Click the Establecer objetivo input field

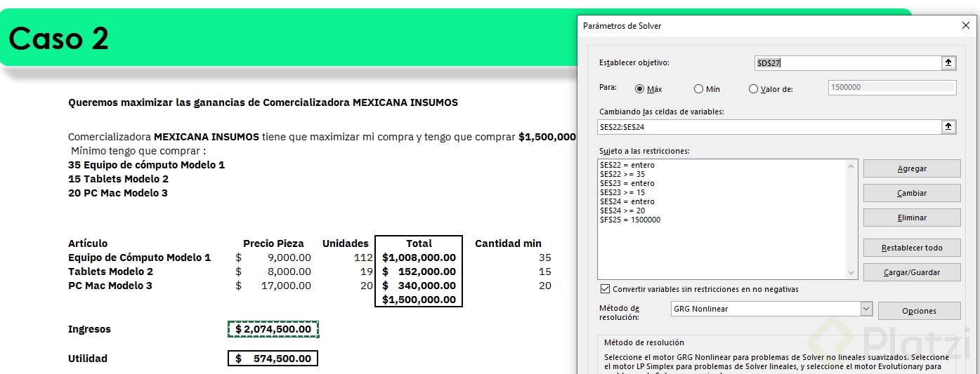click(x=847, y=63)
